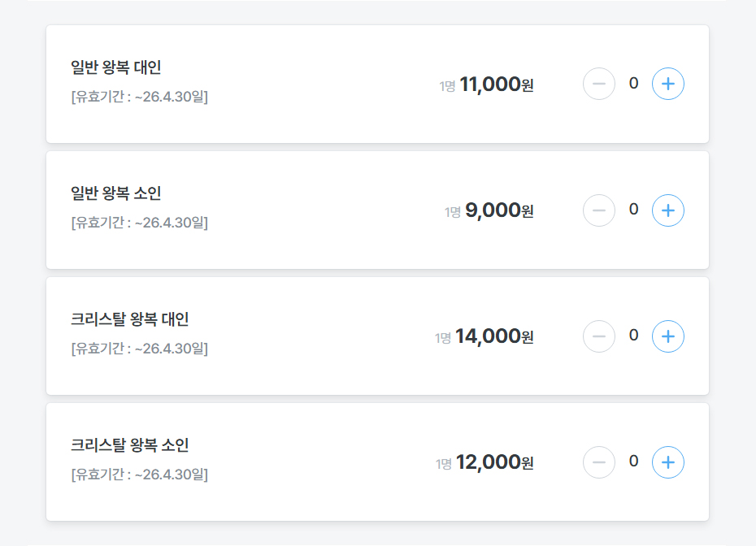
Task: Remove one 일반 왕복 소인 ticket
Action: pos(599,210)
